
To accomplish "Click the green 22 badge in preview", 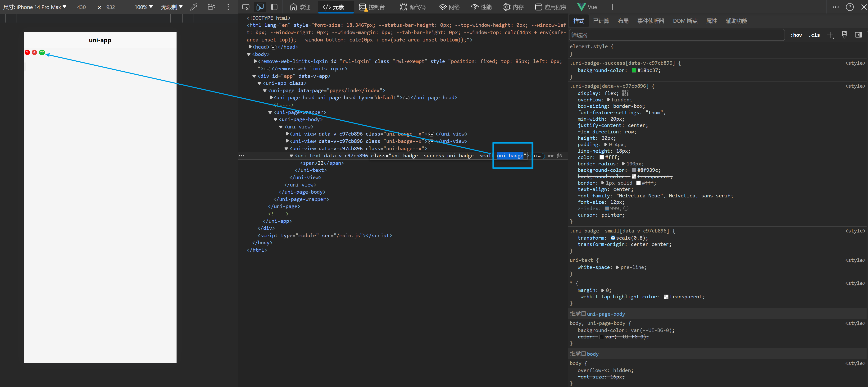I will tap(42, 52).
